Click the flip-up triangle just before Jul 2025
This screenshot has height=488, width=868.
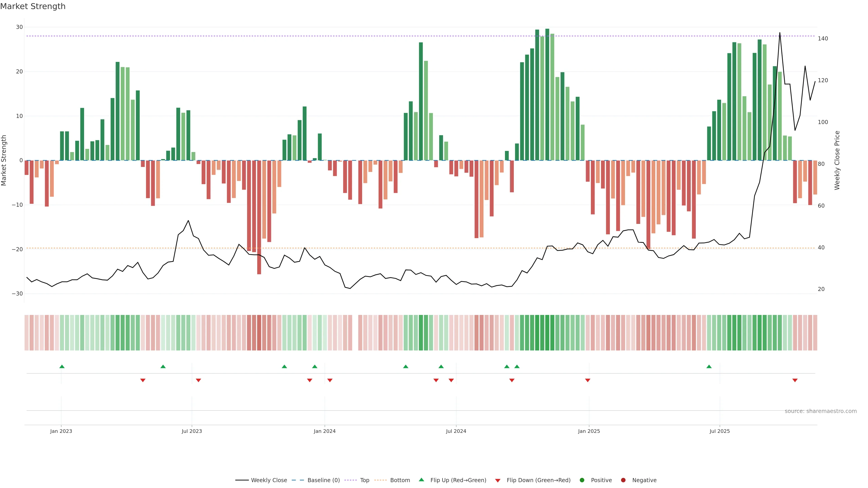(x=709, y=366)
